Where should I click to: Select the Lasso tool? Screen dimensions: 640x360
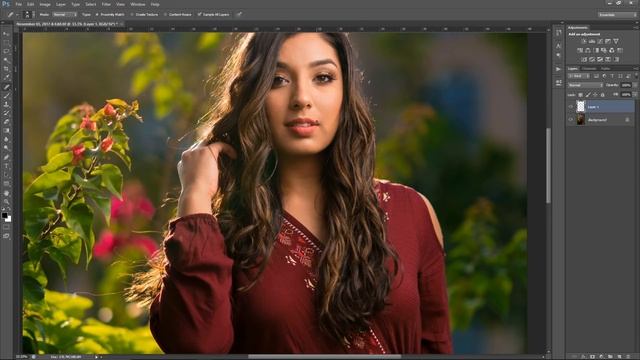coord(6,51)
